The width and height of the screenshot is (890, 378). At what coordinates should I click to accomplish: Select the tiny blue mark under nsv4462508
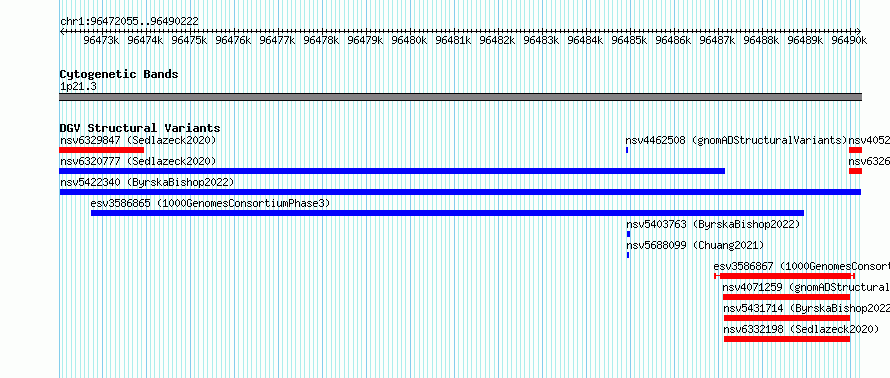(x=627, y=150)
